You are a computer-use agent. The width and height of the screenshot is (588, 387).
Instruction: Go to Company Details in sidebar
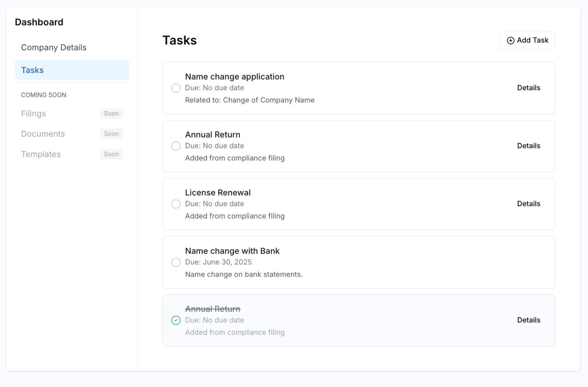(54, 47)
